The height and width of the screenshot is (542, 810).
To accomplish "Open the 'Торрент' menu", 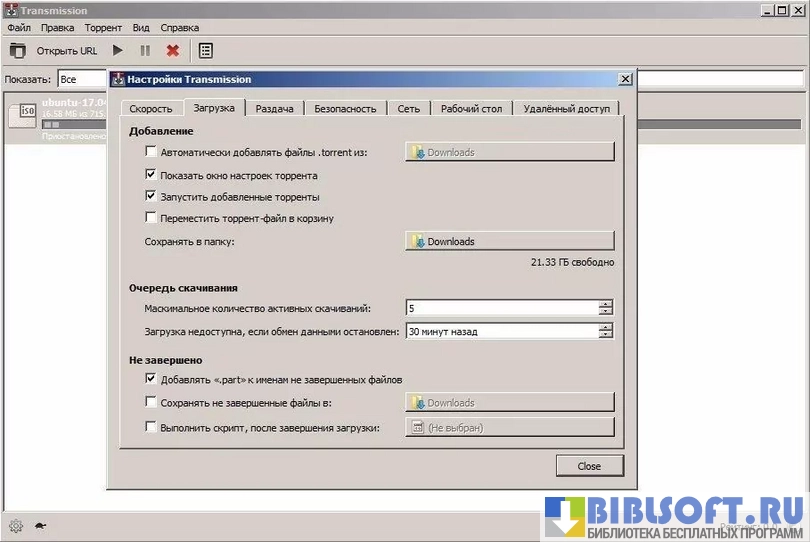I will [x=103, y=29].
